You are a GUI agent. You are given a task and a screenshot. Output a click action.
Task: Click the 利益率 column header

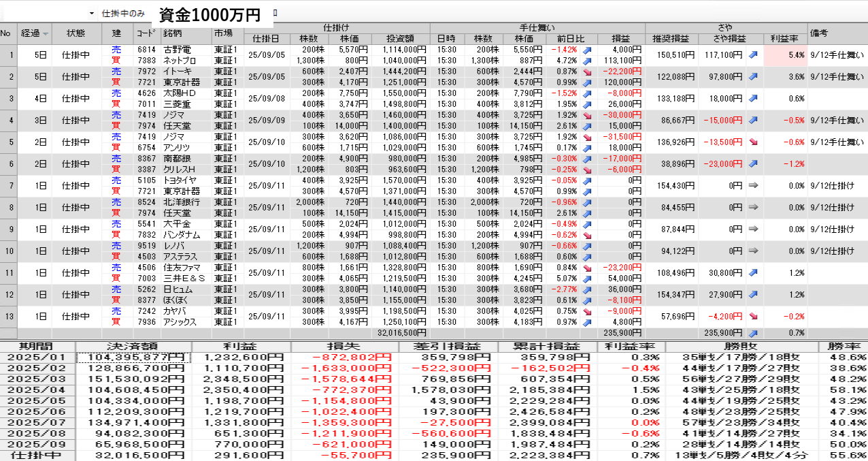(x=784, y=39)
